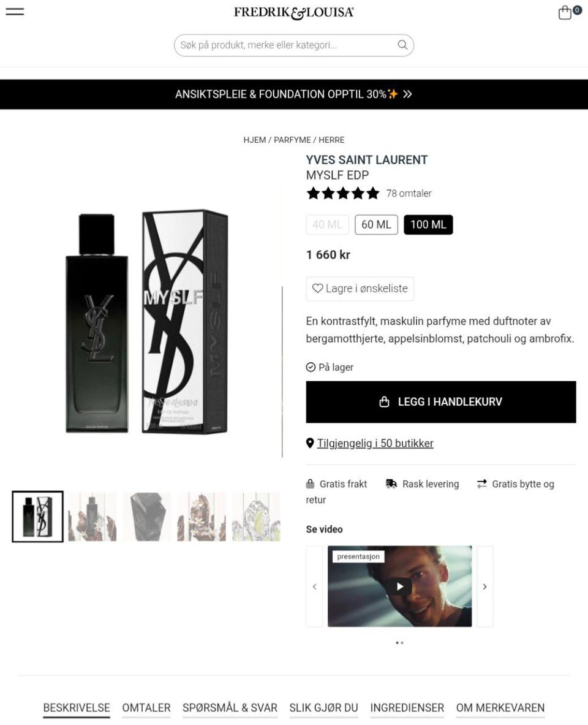Open Tilgjengelig i 50 butikker link
Screen dimensions: 588x725
375,444
